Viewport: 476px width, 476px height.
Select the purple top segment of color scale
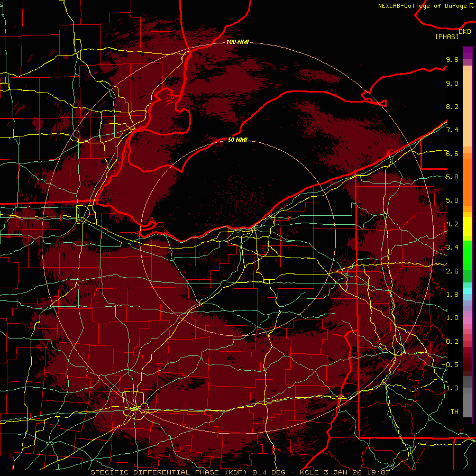click(467, 53)
